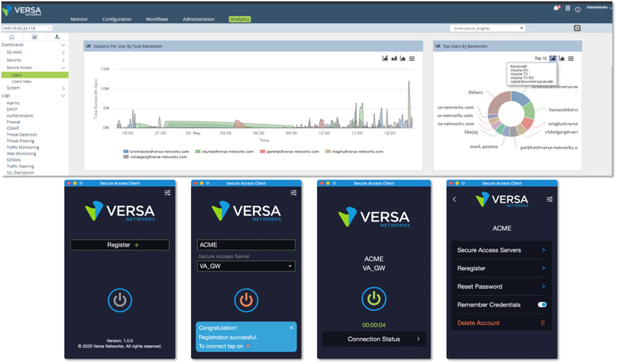
Task: Click Delete Account text
Action: tap(478, 323)
